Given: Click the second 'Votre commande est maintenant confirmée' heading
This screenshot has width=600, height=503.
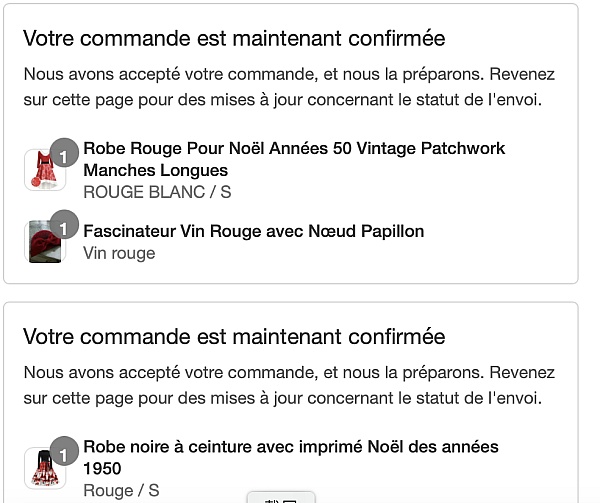Looking at the screenshot, I should coord(234,337).
